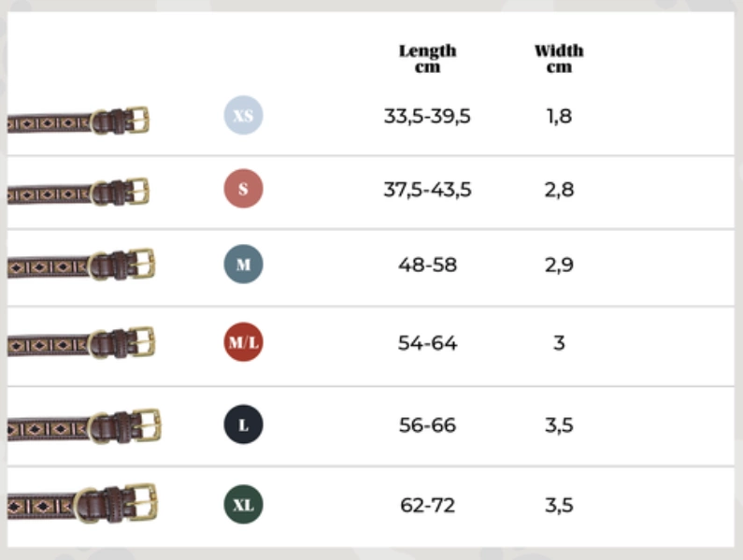
Task: Select the dark navy L size badge
Action: [243, 425]
